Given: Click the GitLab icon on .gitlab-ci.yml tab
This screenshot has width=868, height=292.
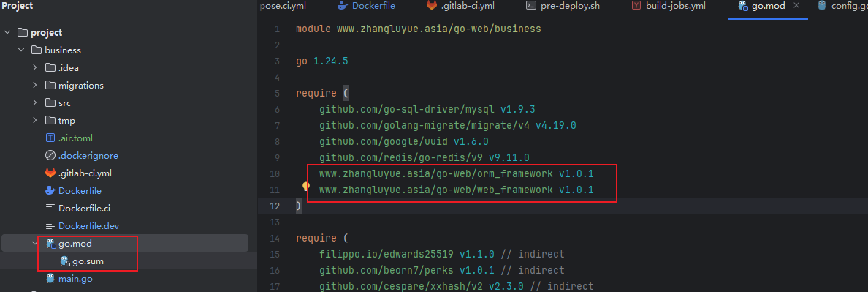Looking at the screenshot, I should 431,6.
